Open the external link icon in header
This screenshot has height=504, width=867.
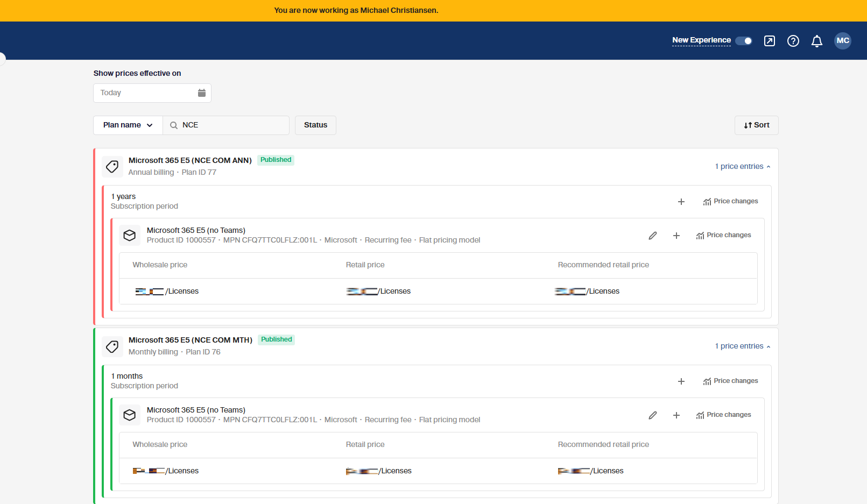tap(770, 41)
